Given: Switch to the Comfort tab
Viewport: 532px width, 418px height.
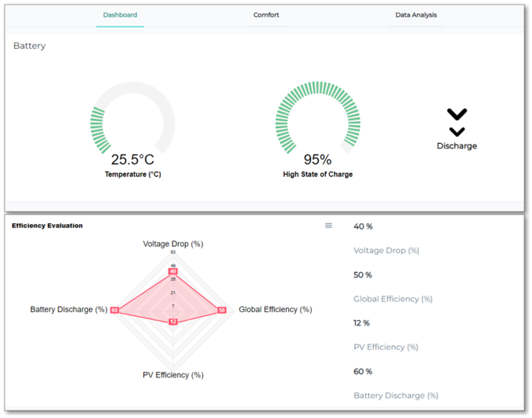Looking at the screenshot, I should pos(266,15).
